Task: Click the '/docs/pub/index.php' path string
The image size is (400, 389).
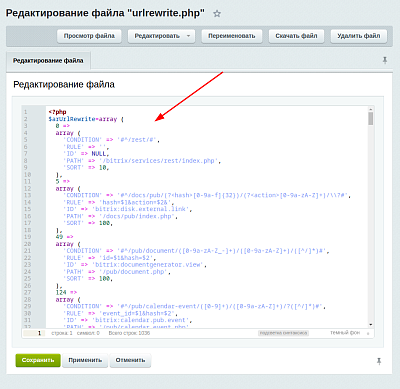Action: pyautogui.click(x=138, y=216)
